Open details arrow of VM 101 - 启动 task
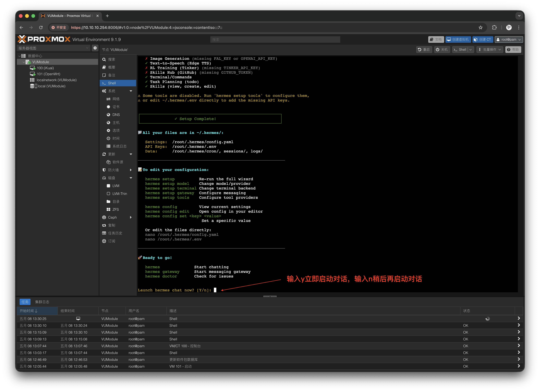The height and width of the screenshot is (392, 540). click(519, 366)
